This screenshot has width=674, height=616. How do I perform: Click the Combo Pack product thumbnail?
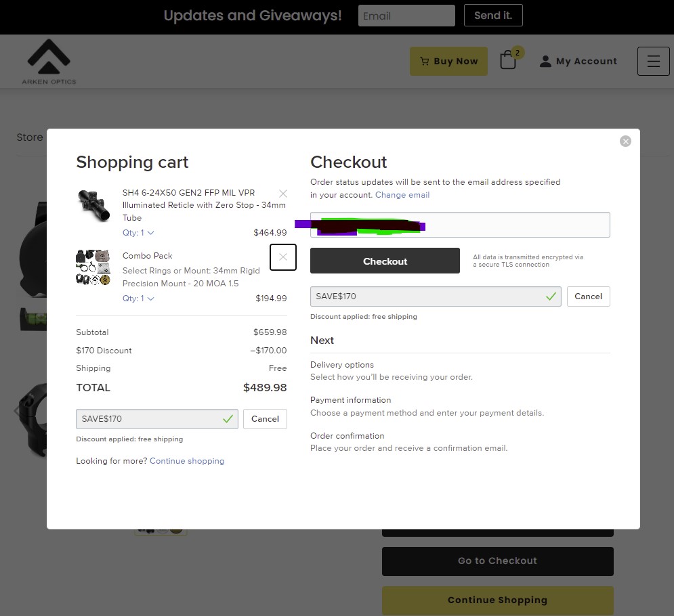[x=93, y=267]
